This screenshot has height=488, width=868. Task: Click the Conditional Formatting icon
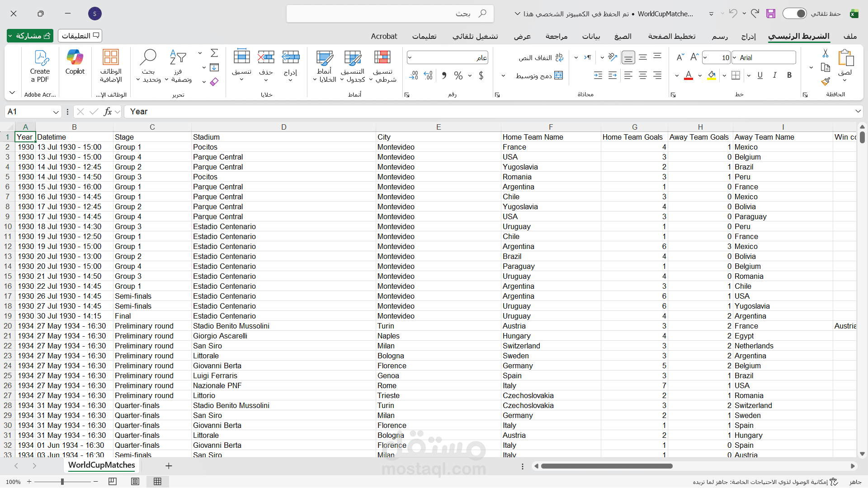(382, 58)
